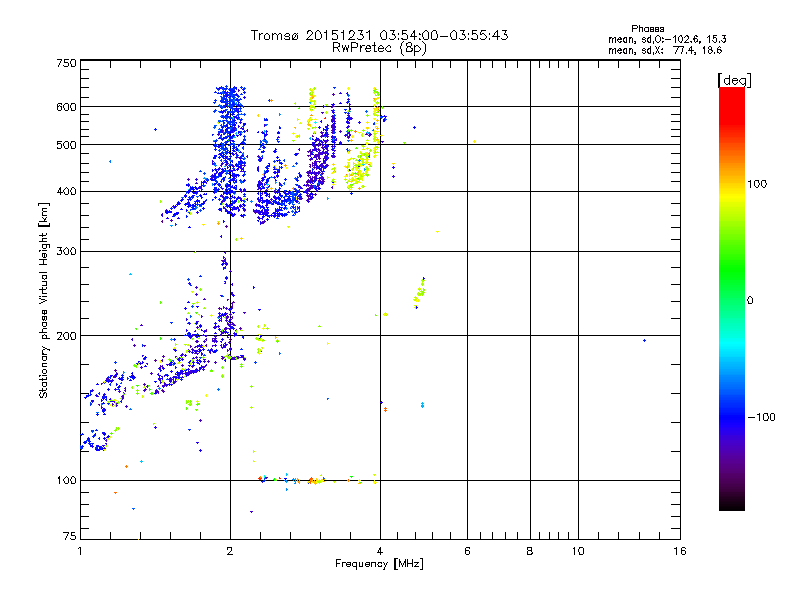Click the plot title 'Tromsø 20151231 03:54:00-03:55:43'
The image size is (800, 600).
[379, 35]
